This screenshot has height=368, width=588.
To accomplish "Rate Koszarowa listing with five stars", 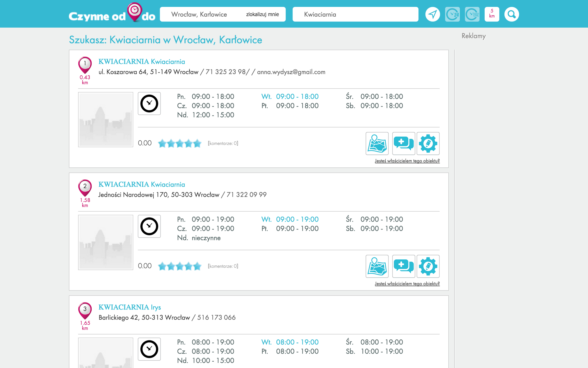I will pos(197,143).
